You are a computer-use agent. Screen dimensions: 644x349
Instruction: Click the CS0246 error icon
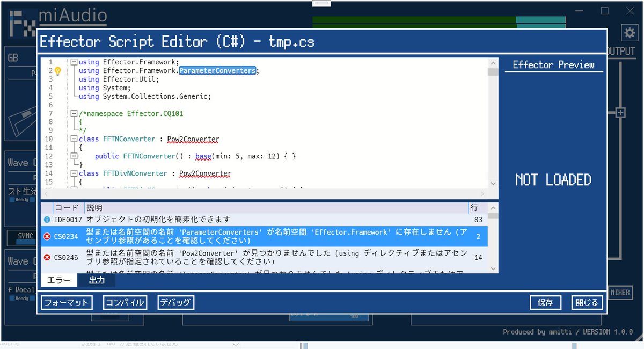pyautogui.click(x=47, y=258)
